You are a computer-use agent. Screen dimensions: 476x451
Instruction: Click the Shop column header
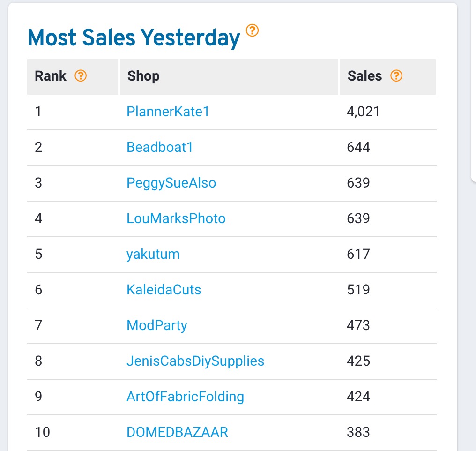(x=143, y=75)
